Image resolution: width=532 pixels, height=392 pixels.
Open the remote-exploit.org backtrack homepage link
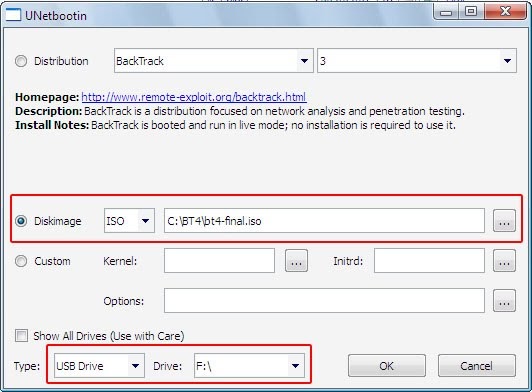pos(194,97)
